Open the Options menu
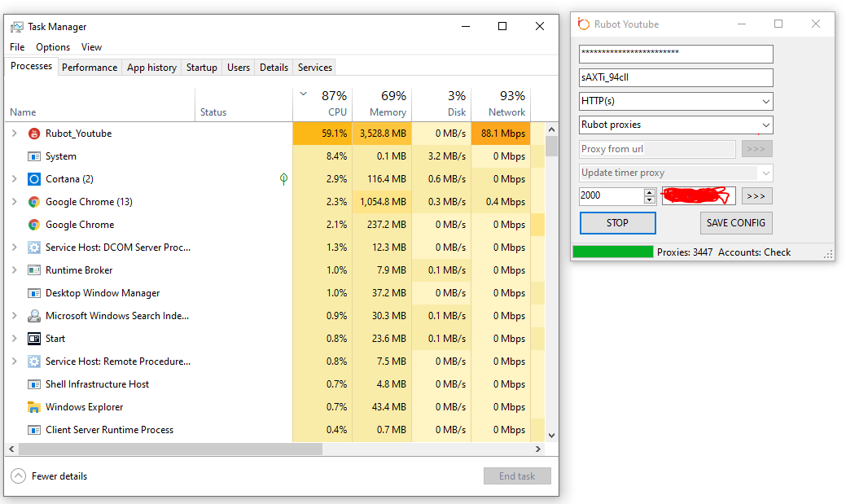Image resolution: width=846 pixels, height=504 pixels. tap(53, 47)
